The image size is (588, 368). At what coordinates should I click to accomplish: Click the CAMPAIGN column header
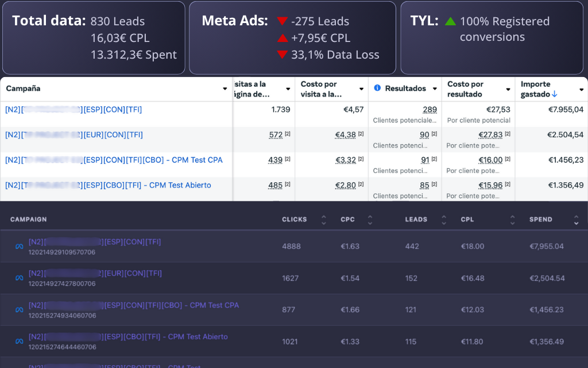tap(29, 220)
